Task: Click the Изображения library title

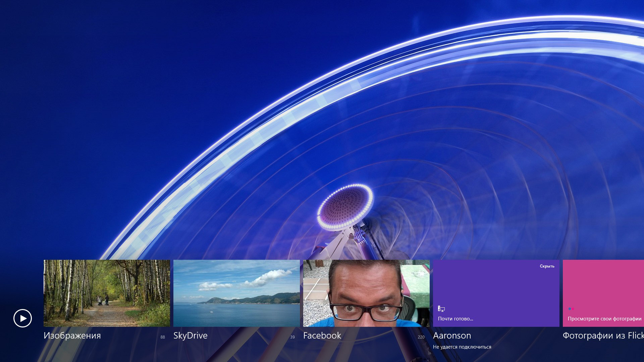Action: (x=72, y=336)
